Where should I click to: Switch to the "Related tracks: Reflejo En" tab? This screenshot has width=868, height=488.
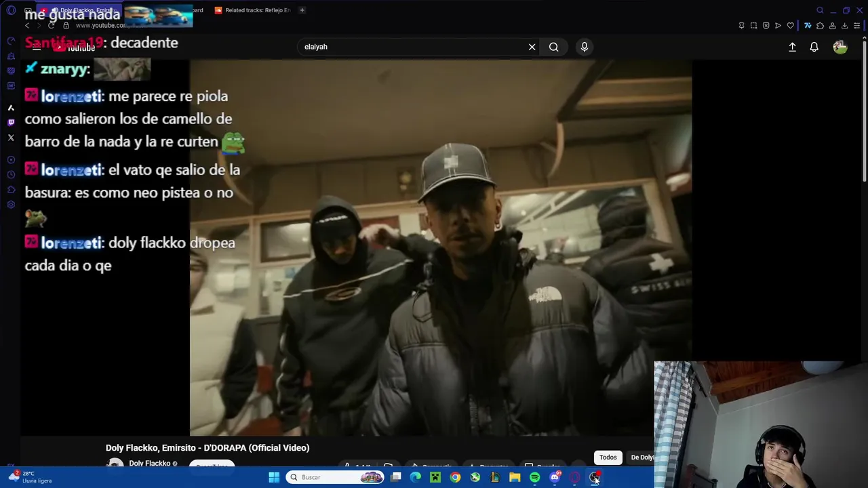(252, 10)
